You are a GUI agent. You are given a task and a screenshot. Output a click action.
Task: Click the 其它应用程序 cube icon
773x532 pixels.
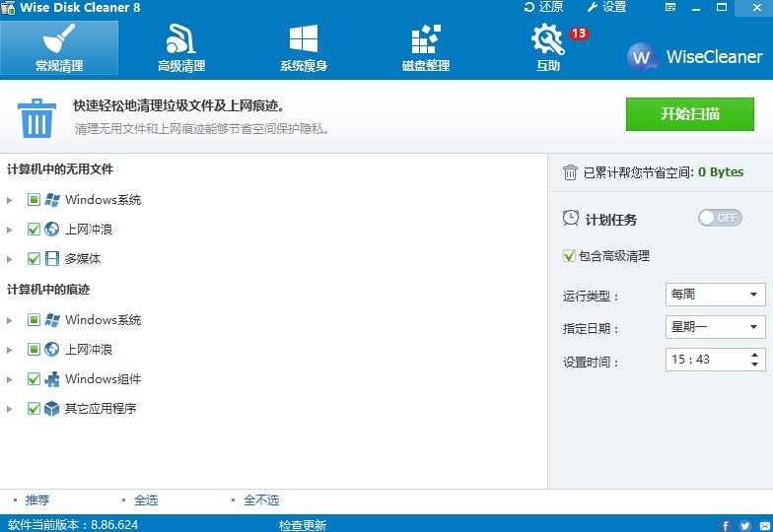[x=51, y=408]
